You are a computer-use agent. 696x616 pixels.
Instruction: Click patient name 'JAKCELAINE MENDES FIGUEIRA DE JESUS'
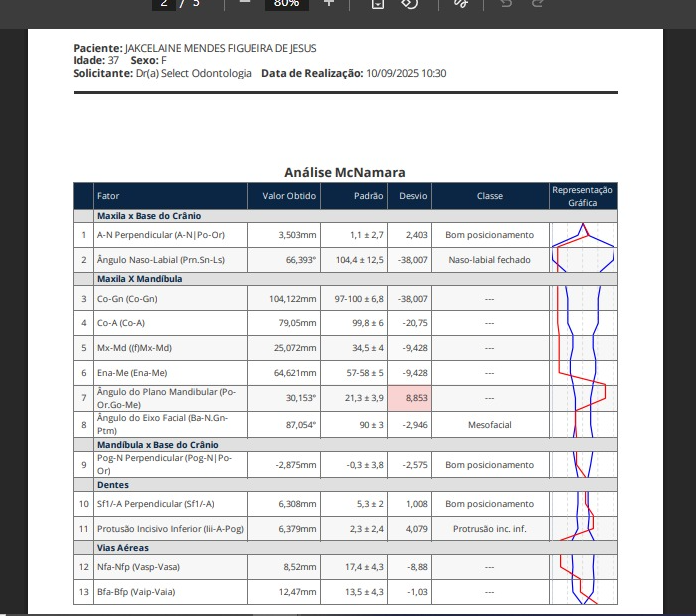tap(221, 48)
